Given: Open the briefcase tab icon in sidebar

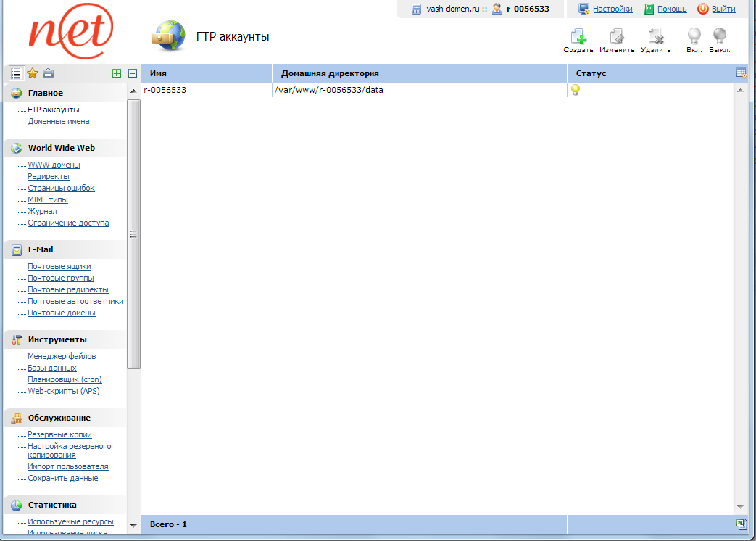Looking at the screenshot, I should tap(48, 73).
